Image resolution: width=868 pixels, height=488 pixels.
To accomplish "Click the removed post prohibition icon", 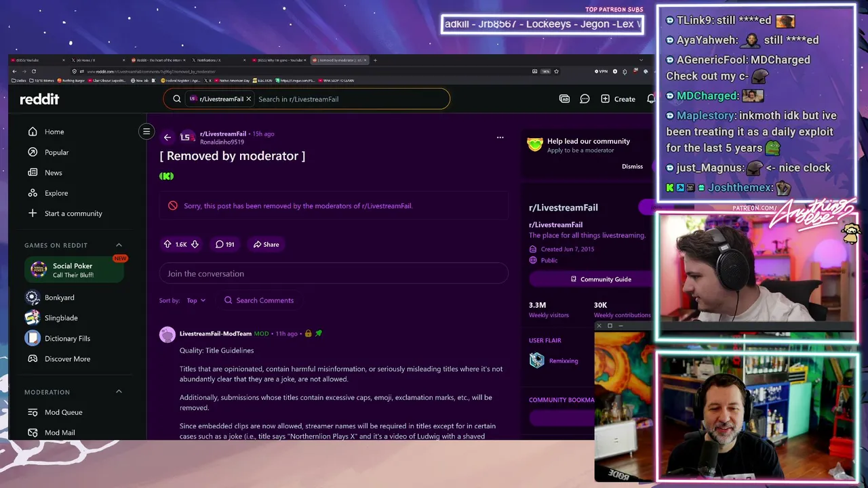I will pyautogui.click(x=172, y=205).
